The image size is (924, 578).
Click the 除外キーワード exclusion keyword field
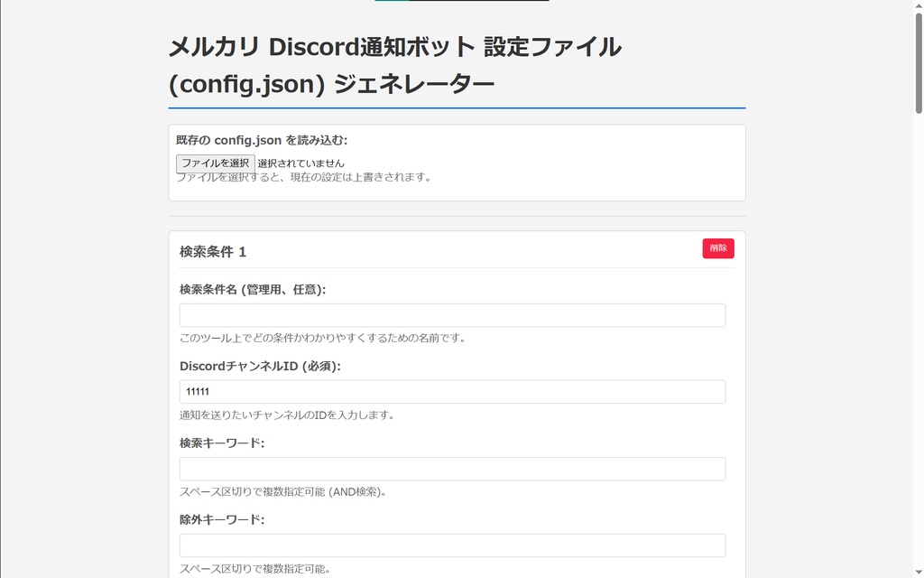[451, 545]
